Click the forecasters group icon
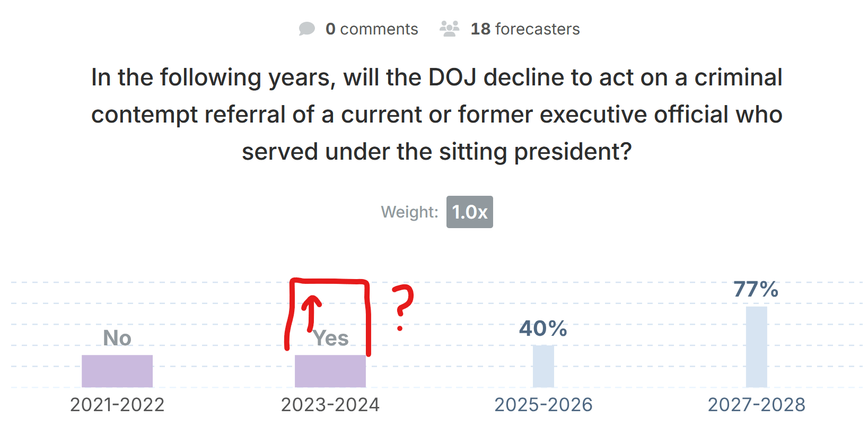 tap(449, 29)
